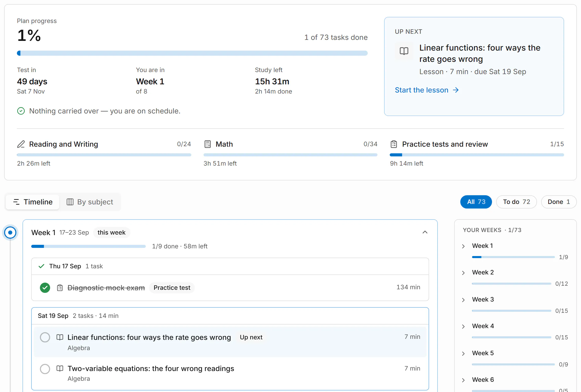Click the Up next badge on Linear functions
This screenshot has height=392, width=581.
(251, 337)
